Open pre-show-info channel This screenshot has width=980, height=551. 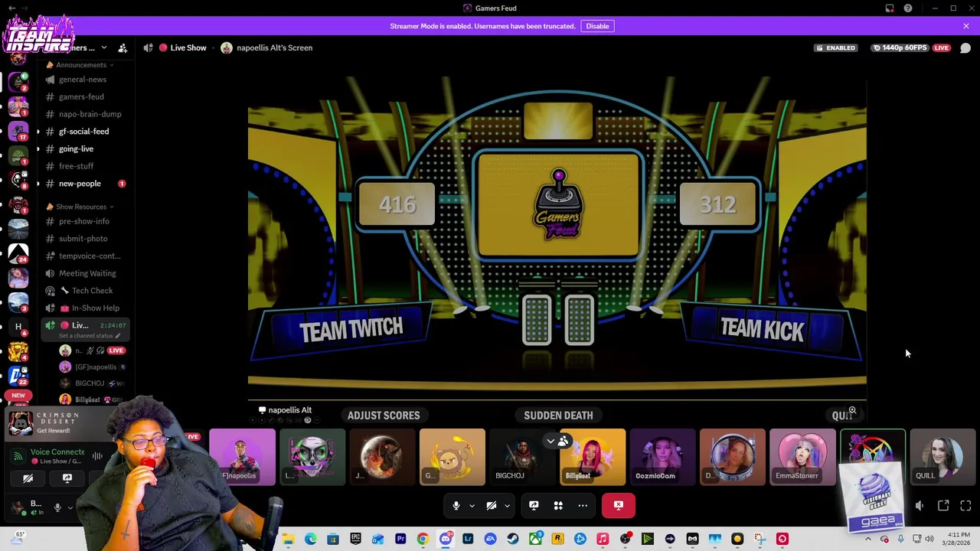click(84, 221)
